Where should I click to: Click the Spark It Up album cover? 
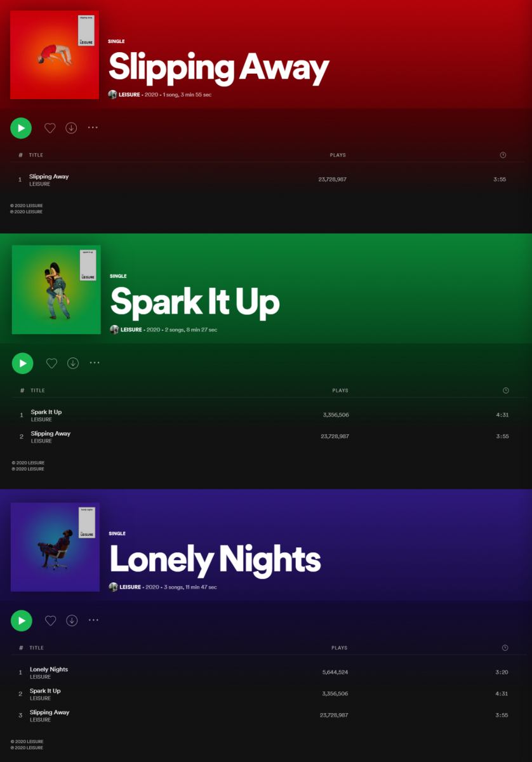(57, 290)
